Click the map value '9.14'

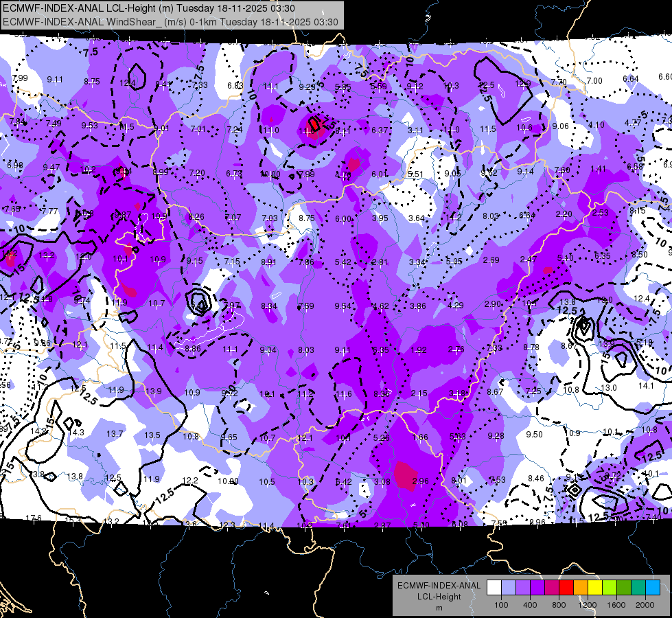tap(525, 172)
